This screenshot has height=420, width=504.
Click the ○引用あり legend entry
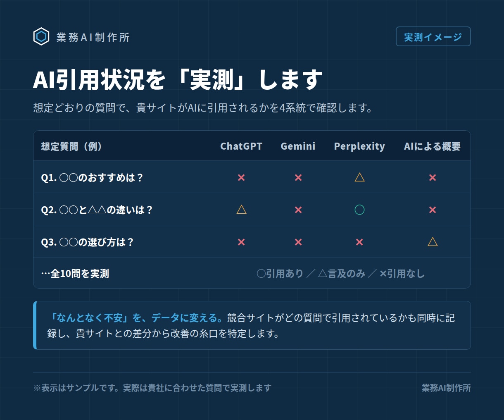click(280, 274)
